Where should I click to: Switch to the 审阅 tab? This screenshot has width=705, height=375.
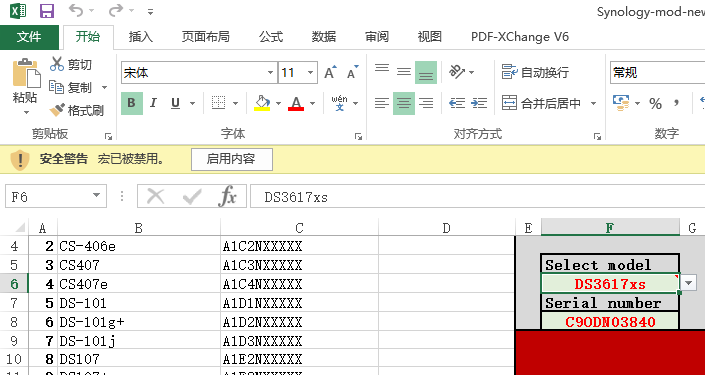(377, 37)
